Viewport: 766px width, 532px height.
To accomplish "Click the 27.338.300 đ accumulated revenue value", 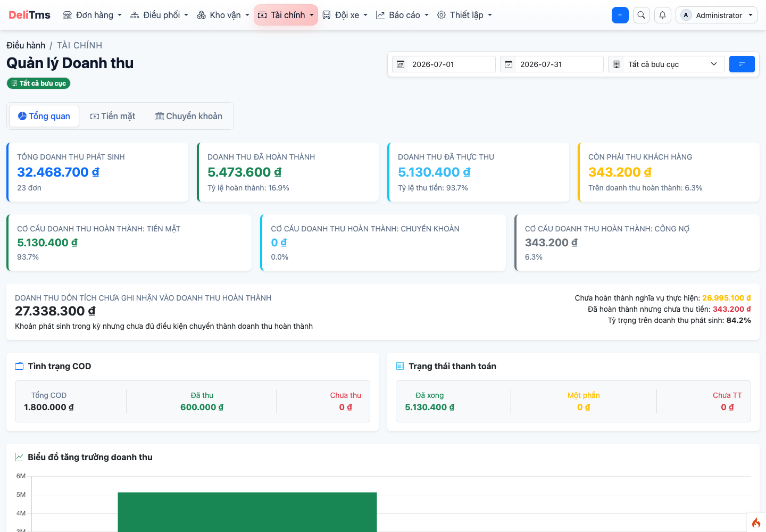I will [x=55, y=311].
